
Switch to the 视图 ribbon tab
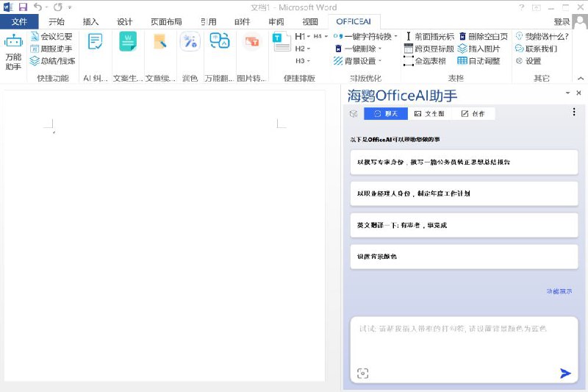click(310, 22)
